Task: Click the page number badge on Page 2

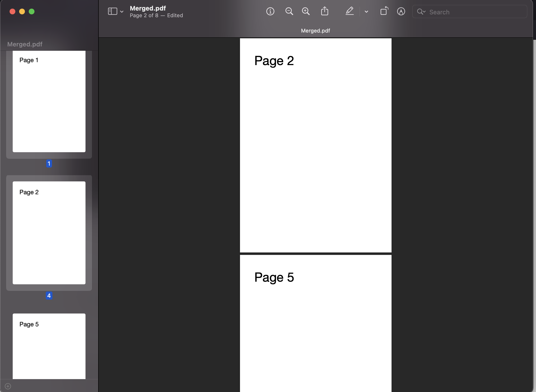Action: pyautogui.click(x=49, y=296)
